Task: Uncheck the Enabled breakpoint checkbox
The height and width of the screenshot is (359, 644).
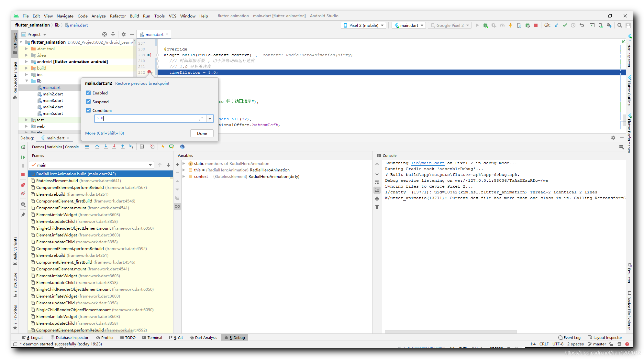Action: pyautogui.click(x=88, y=93)
